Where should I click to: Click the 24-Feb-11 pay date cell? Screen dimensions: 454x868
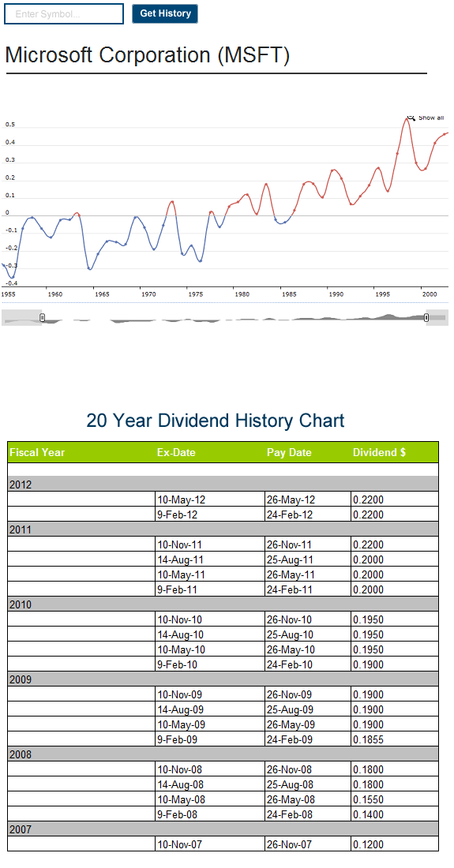coord(308,589)
